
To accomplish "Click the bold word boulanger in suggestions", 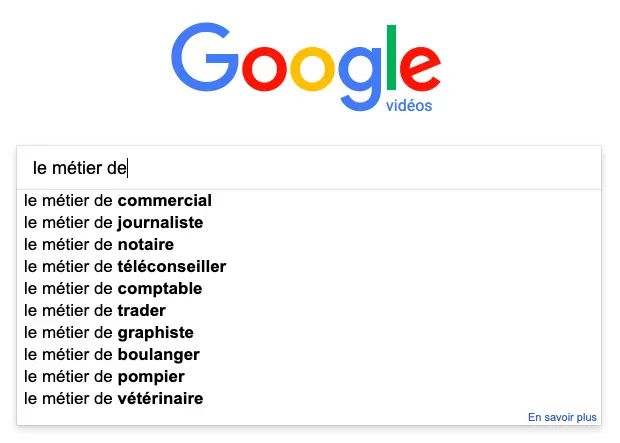I will click(159, 355).
